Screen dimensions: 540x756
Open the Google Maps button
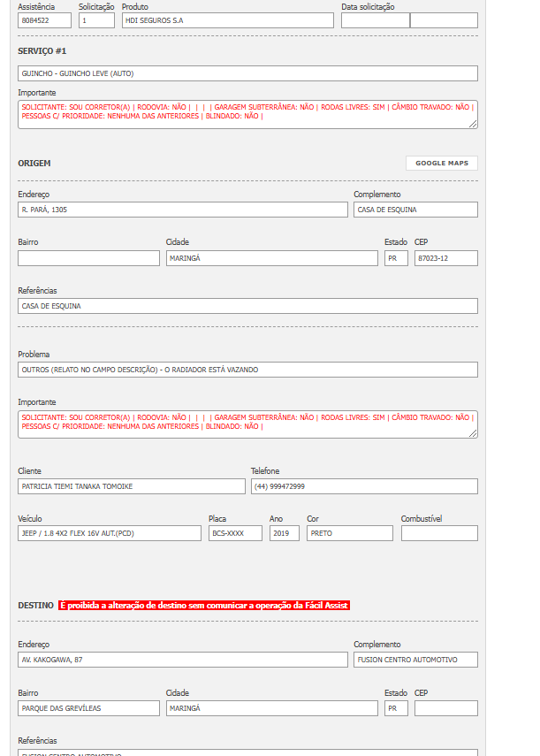point(442,163)
